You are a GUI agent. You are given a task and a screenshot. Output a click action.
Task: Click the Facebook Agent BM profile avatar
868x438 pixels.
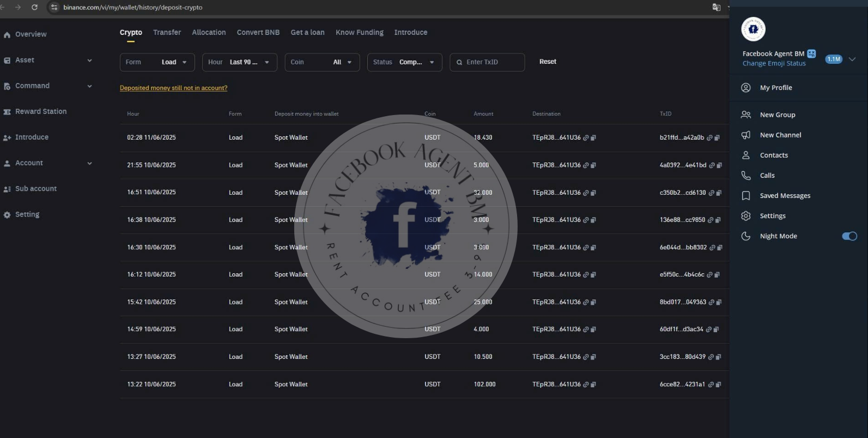754,29
